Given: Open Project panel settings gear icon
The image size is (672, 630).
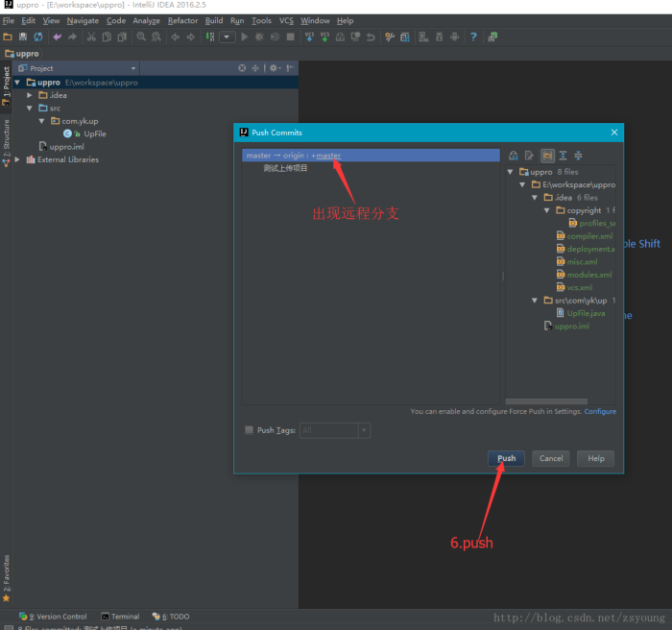Looking at the screenshot, I should click(274, 68).
